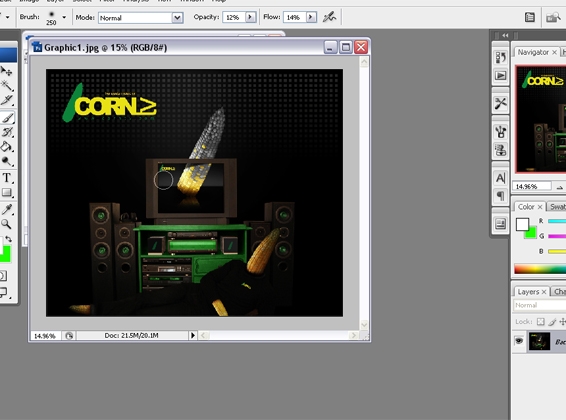Open the Layer Comps panel icon
Screen dimensions: 566x420
tap(501, 224)
